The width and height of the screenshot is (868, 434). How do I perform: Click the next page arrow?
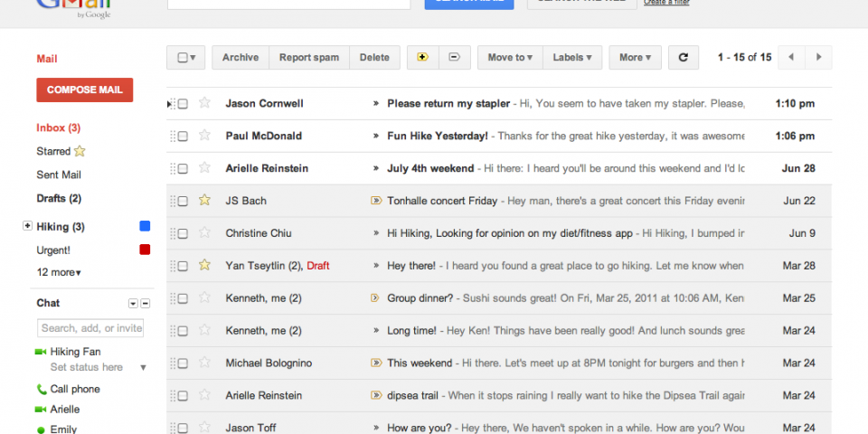[x=818, y=58]
